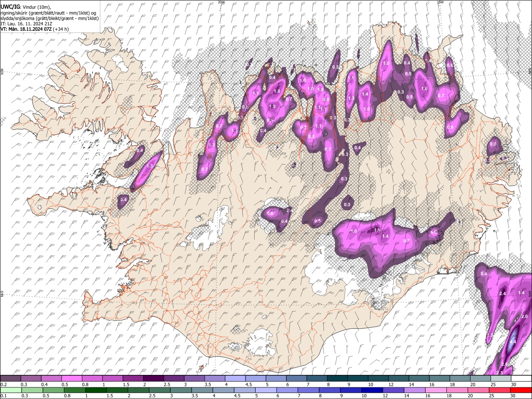The image size is (532, 399).
Task: Click the "IT: Lau. 16. 11. 2024 21Z" line
Action: click(x=26, y=24)
